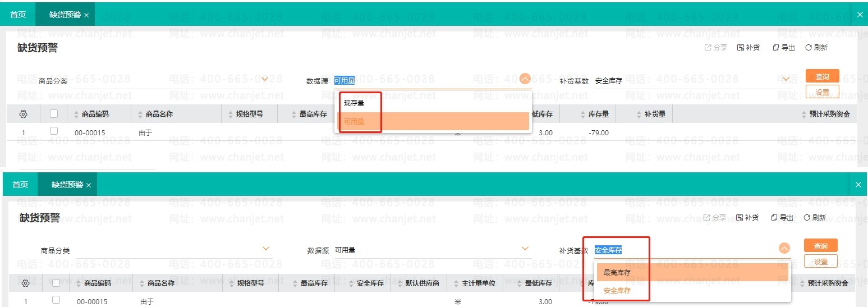Choose highlighted 可用量 option in list

pyautogui.click(x=434, y=121)
